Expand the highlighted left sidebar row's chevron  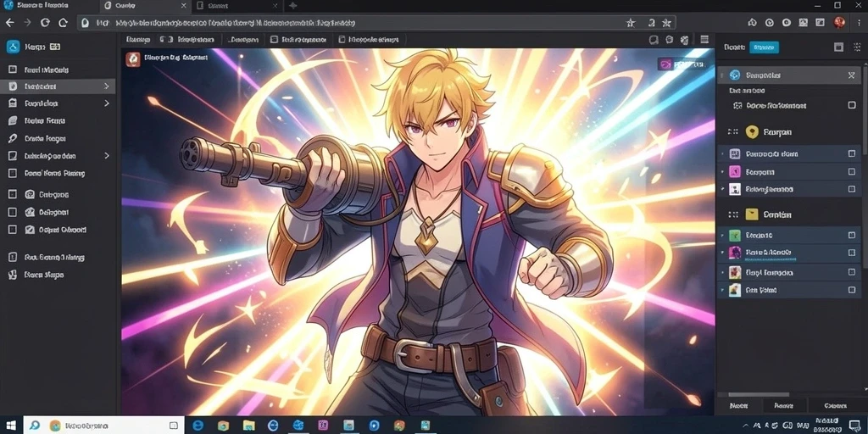[106, 86]
